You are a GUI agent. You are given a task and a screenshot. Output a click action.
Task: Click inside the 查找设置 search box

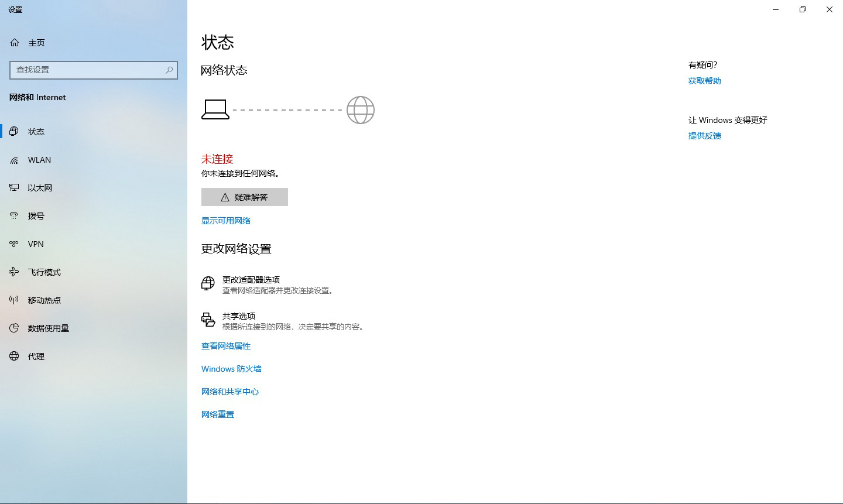pyautogui.click(x=94, y=70)
